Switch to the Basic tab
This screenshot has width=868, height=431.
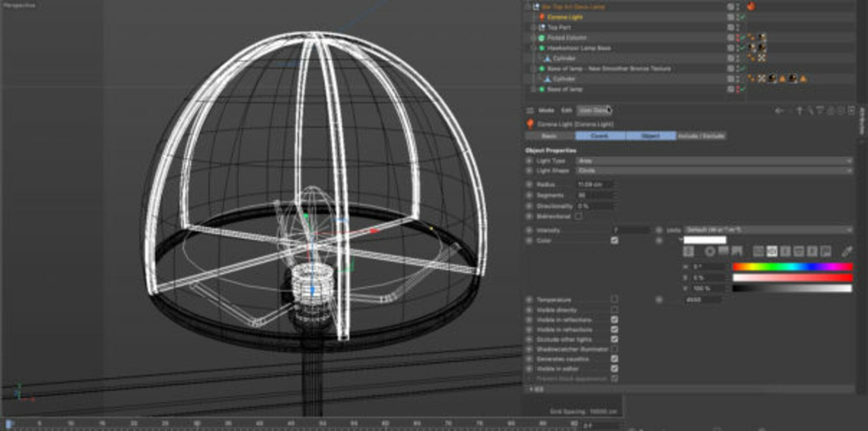pyautogui.click(x=550, y=136)
